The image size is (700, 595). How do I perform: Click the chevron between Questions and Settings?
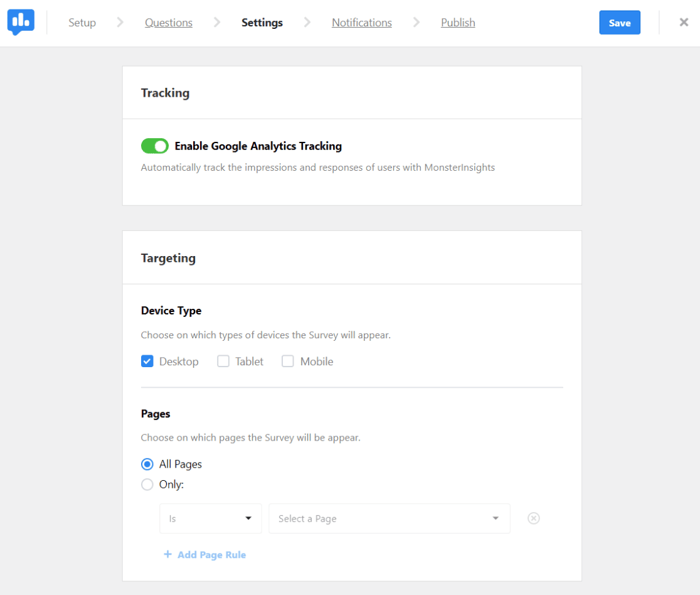coord(216,22)
